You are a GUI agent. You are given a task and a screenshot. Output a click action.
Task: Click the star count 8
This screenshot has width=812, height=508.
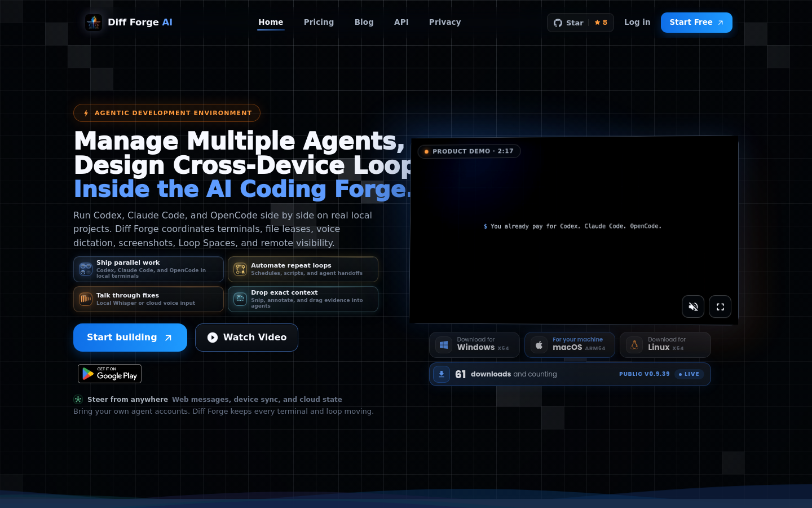pos(601,23)
